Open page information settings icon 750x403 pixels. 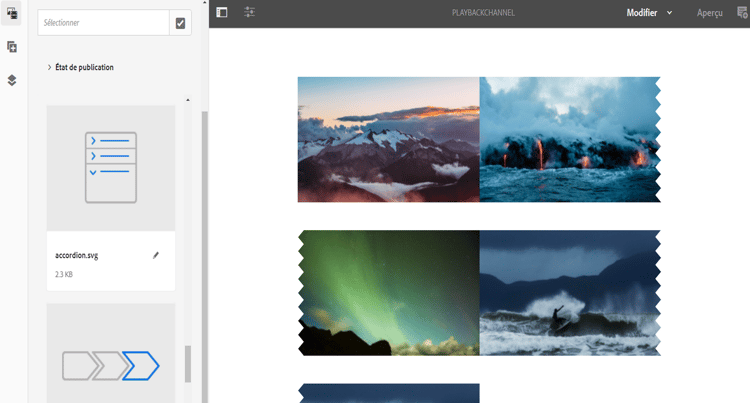pyautogui.click(x=249, y=12)
